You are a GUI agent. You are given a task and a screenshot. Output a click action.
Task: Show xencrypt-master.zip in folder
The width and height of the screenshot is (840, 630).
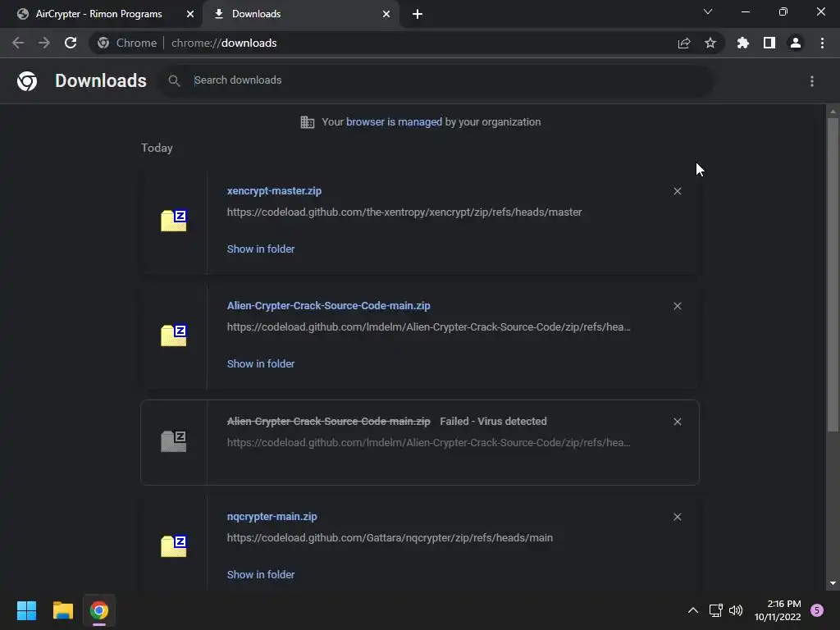(261, 249)
